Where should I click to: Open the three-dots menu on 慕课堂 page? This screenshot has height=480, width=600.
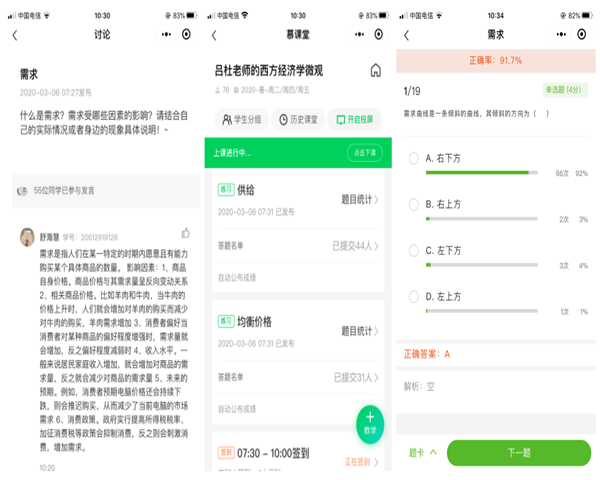click(x=352, y=35)
